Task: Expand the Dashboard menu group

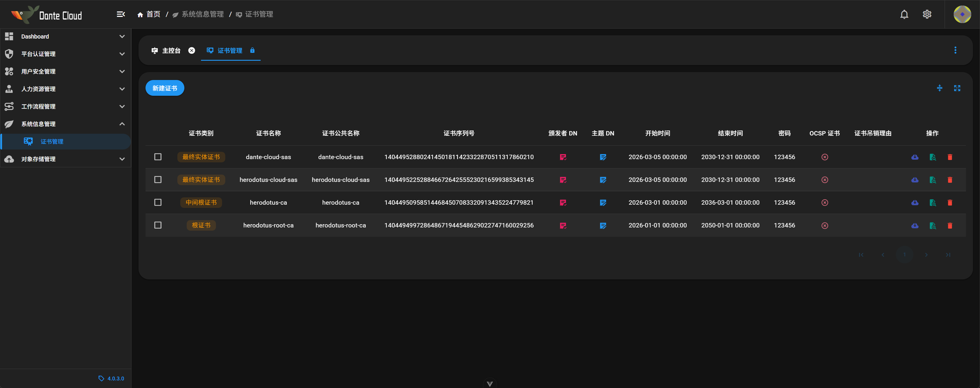Action: click(65, 36)
